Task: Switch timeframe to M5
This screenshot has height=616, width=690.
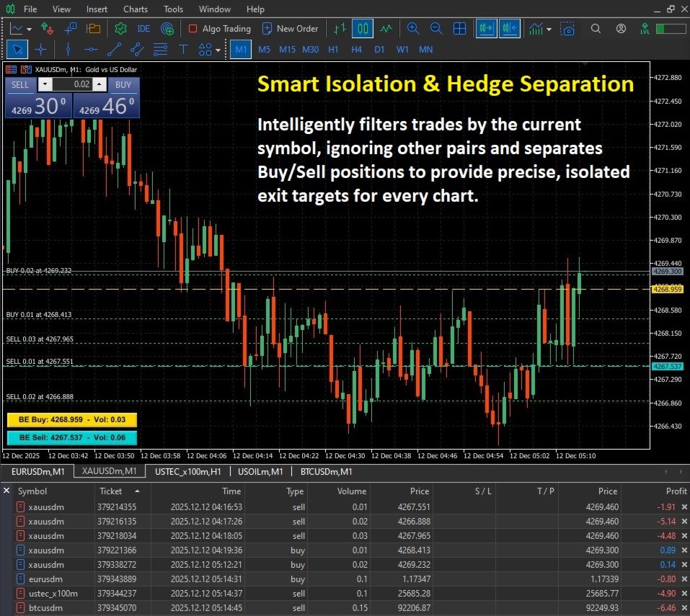Action: pyautogui.click(x=264, y=50)
